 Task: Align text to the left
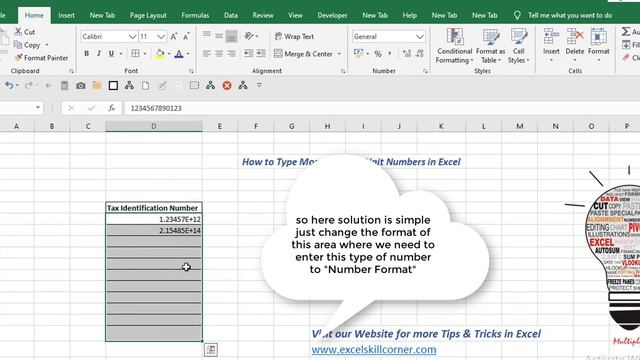(x=207, y=53)
